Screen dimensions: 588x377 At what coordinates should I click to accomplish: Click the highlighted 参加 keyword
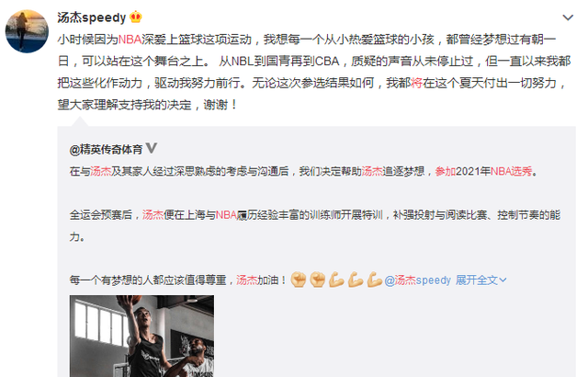pyautogui.click(x=446, y=171)
